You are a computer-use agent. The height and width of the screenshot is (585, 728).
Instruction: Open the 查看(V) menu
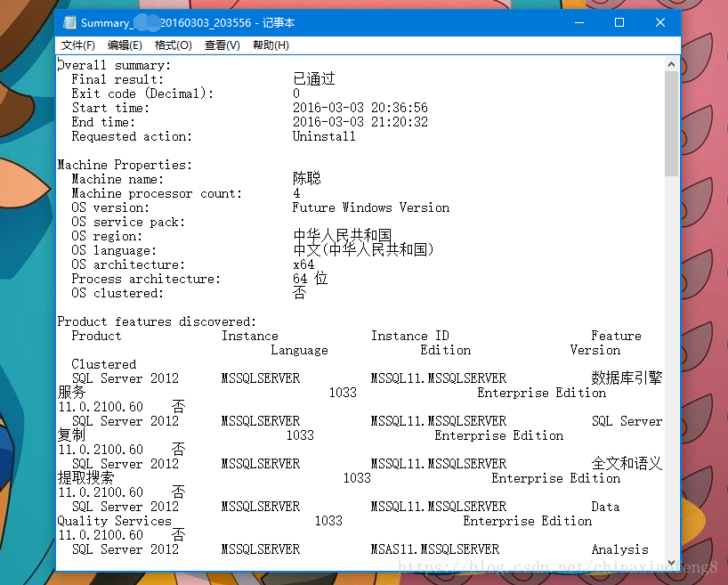(x=222, y=45)
